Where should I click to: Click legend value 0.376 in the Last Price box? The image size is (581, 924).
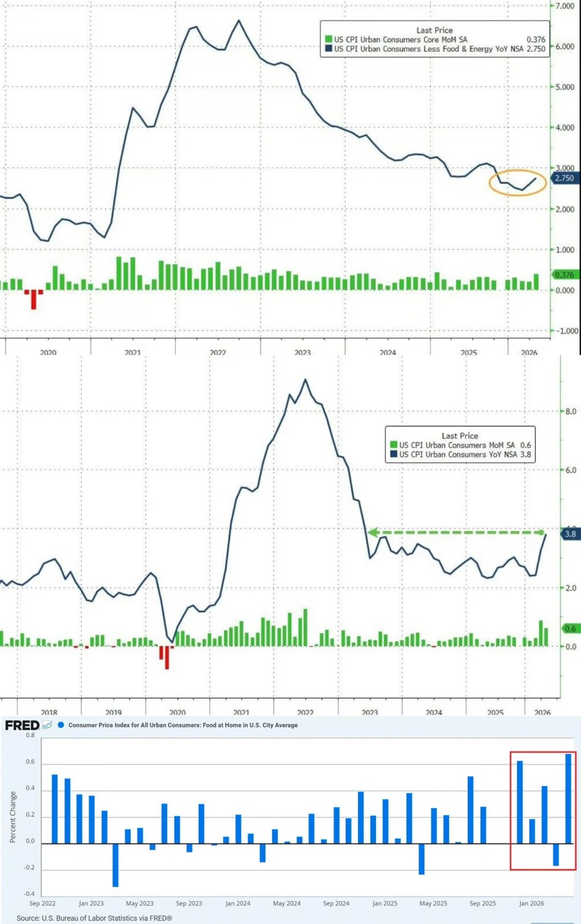tap(536, 39)
